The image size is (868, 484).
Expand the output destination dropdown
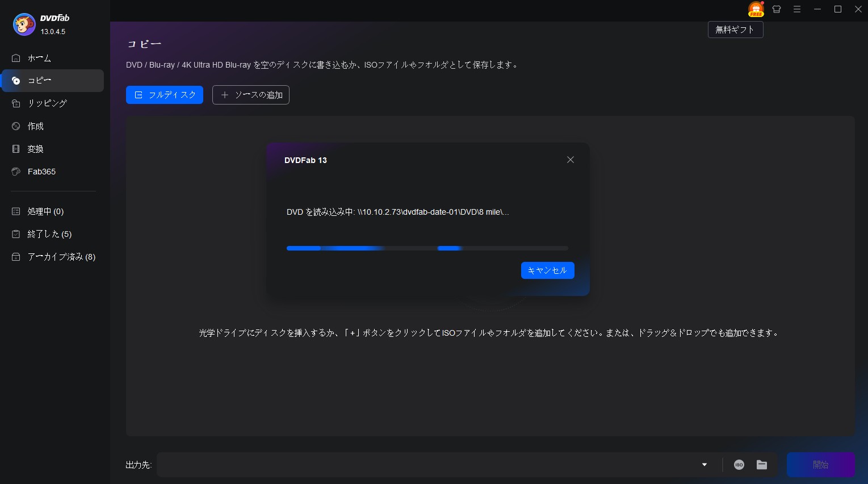pyautogui.click(x=704, y=465)
